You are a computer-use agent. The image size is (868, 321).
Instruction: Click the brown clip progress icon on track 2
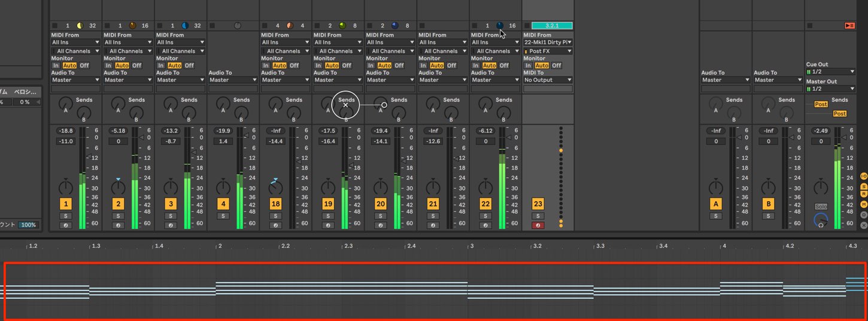pyautogui.click(x=132, y=26)
